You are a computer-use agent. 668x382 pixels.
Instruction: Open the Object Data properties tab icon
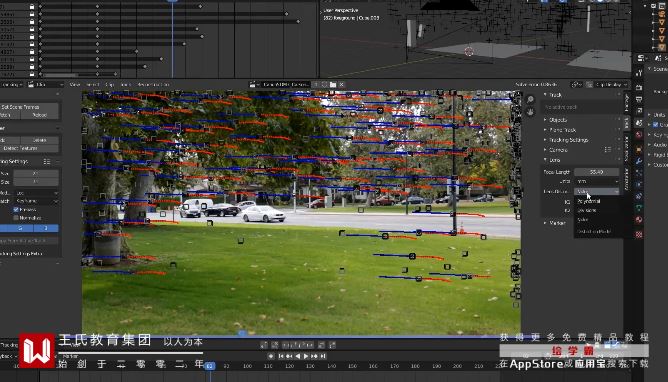[639, 208]
